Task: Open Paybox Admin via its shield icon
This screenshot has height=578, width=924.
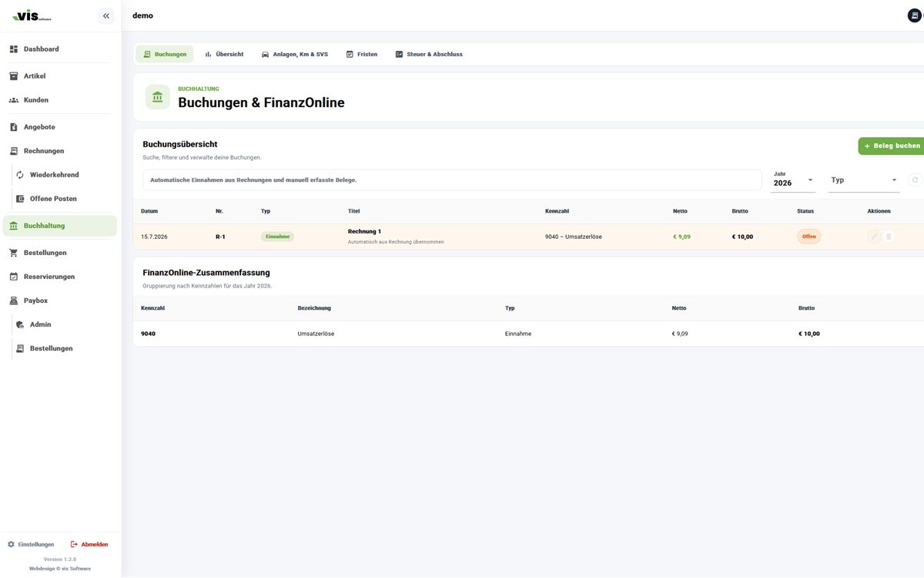Action: (x=20, y=324)
